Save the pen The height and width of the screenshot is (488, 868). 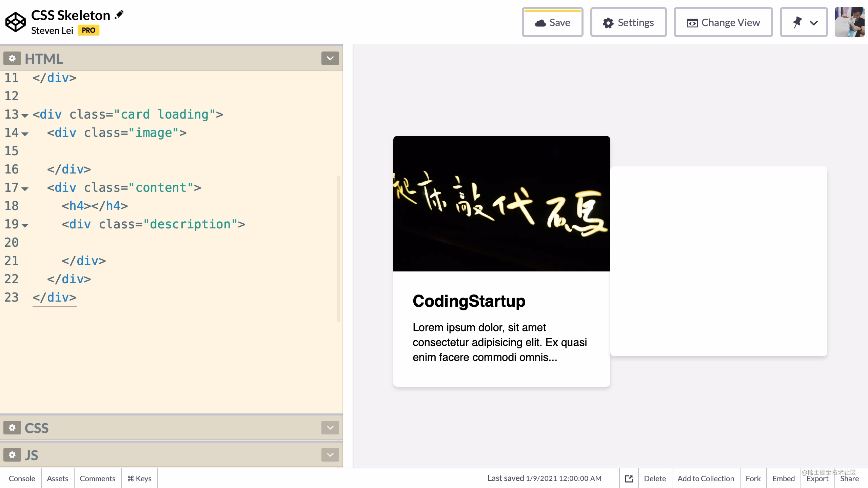coord(552,22)
